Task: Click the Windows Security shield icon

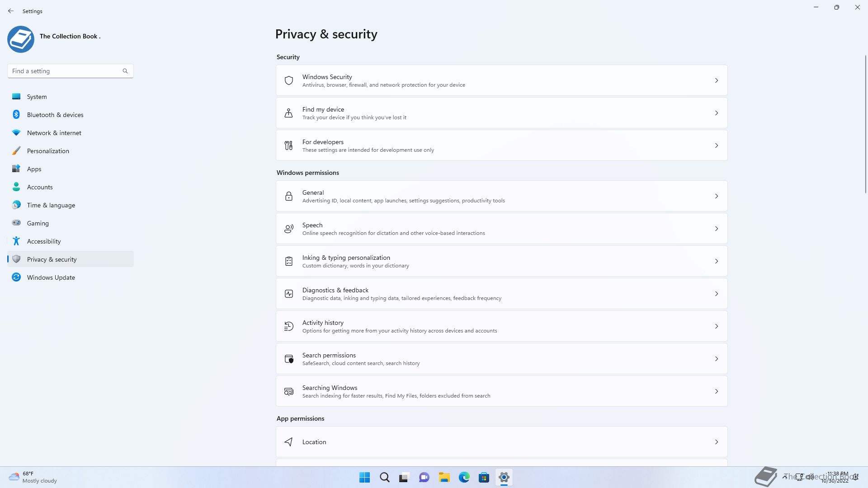Action: 289,80
